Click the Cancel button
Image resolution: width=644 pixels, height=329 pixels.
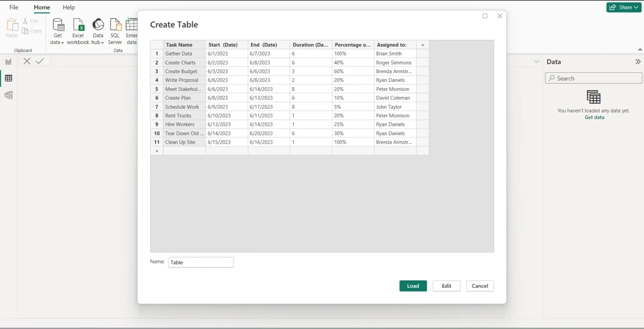tap(480, 286)
